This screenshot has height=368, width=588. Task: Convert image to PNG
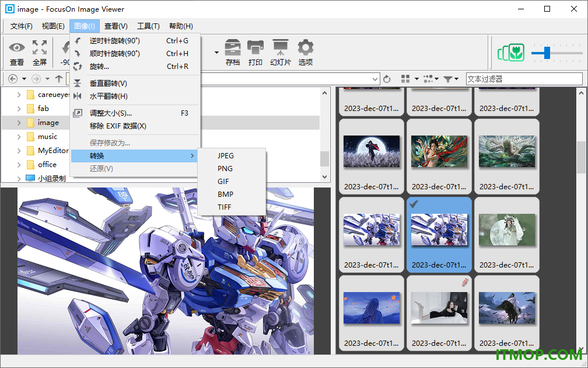click(x=232, y=169)
